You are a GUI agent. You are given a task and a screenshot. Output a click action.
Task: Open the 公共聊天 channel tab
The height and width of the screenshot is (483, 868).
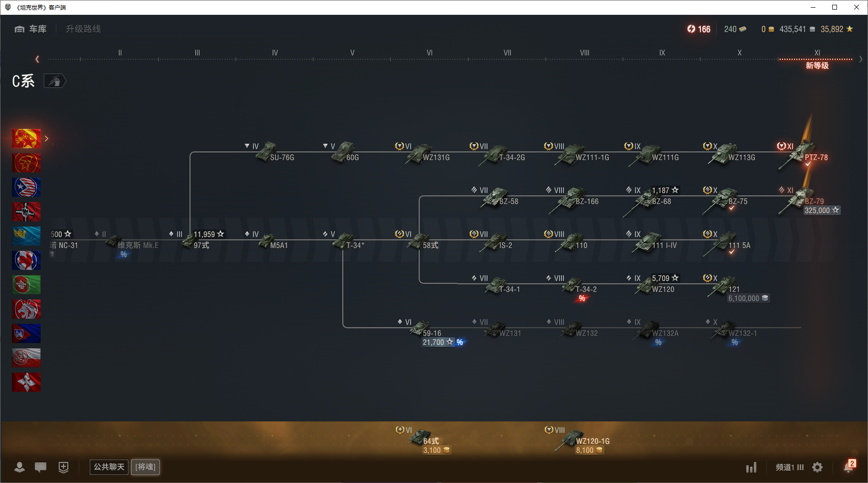tap(109, 467)
